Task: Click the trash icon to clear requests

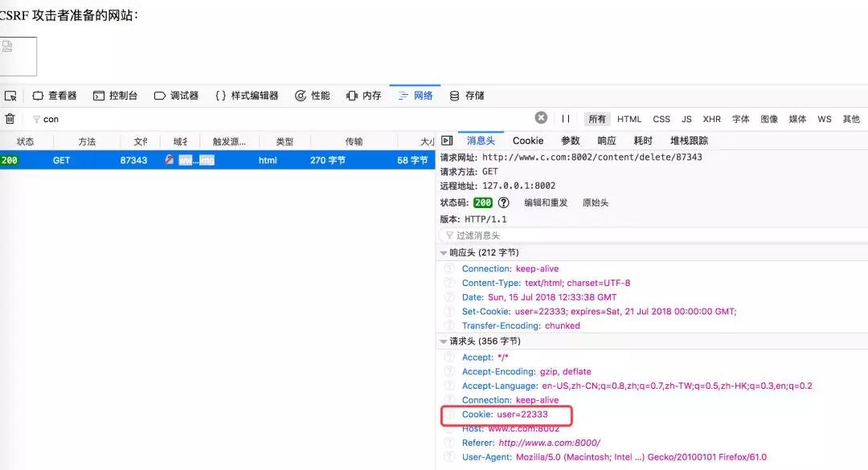Action: tap(9, 119)
